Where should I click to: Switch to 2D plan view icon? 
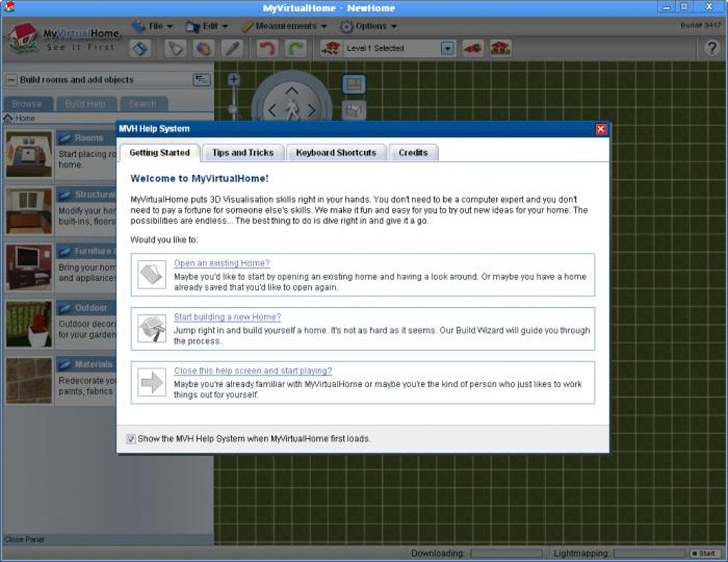pos(354,84)
